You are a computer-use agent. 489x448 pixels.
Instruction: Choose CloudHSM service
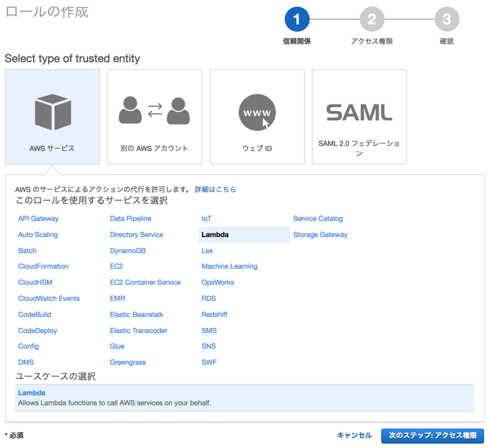(x=35, y=282)
